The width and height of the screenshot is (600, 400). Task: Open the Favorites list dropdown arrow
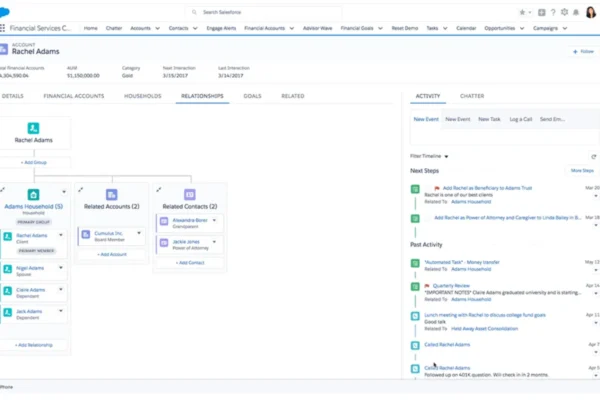pos(530,12)
